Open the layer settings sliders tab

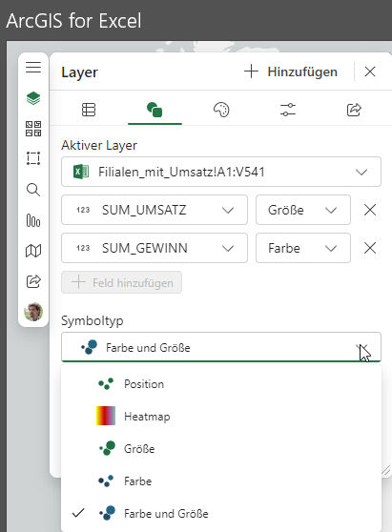coord(288,110)
